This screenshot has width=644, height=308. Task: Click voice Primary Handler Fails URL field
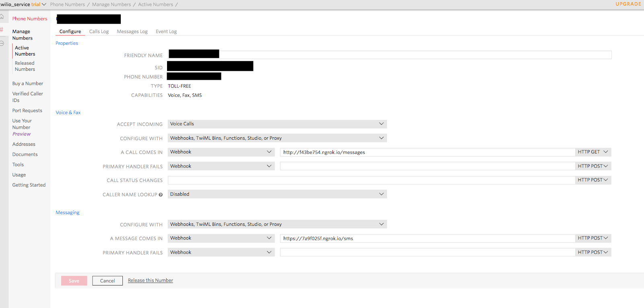pyautogui.click(x=427, y=166)
